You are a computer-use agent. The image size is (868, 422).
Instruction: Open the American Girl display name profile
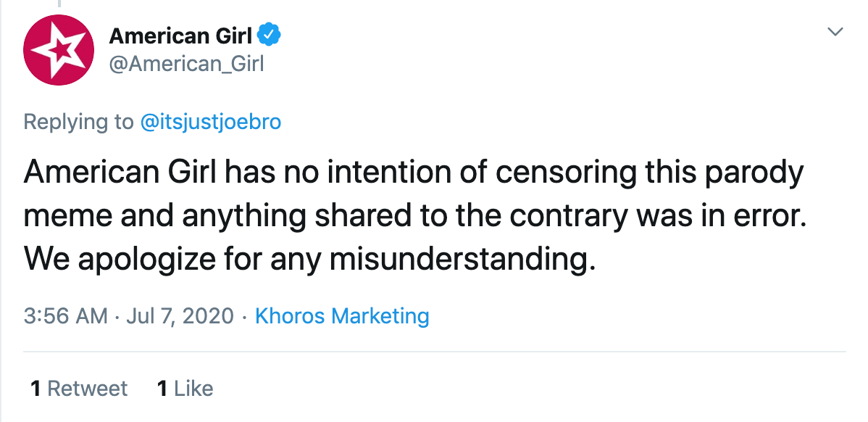tap(180, 36)
